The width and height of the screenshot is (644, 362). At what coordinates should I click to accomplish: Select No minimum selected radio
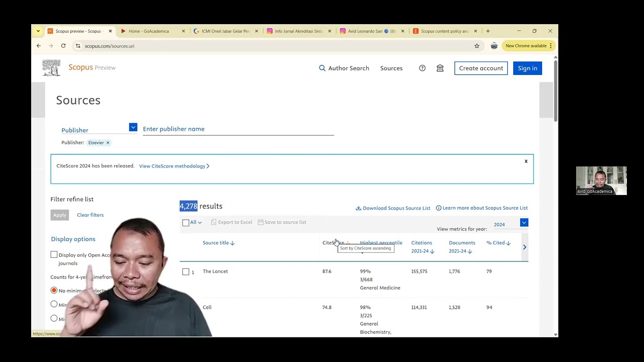(54, 291)
